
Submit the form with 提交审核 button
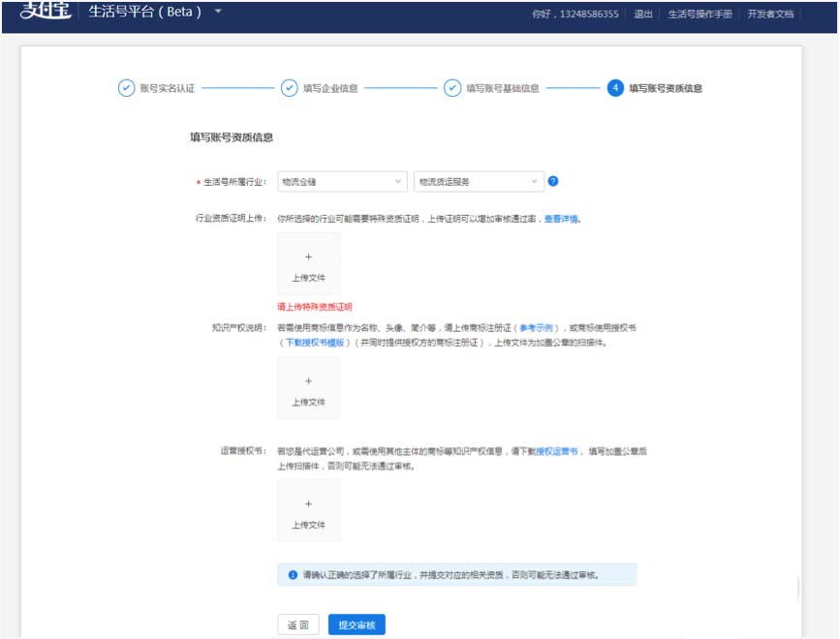(x=357, y=624)
